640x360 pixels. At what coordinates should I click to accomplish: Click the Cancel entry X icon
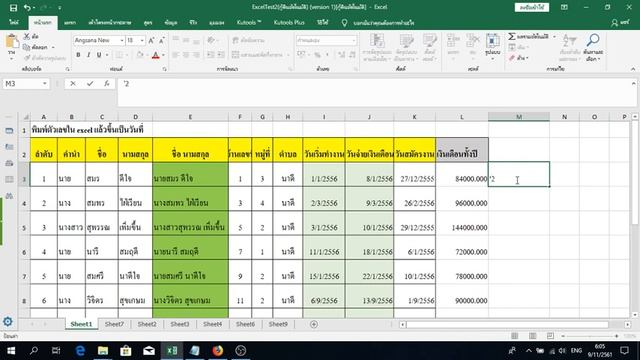[73, 84]
